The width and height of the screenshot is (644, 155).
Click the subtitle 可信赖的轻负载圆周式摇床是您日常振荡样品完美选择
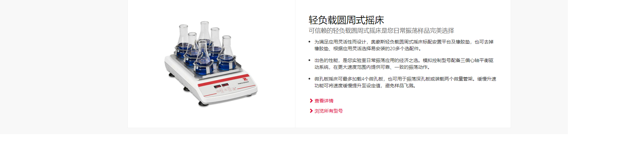[381, 31]
